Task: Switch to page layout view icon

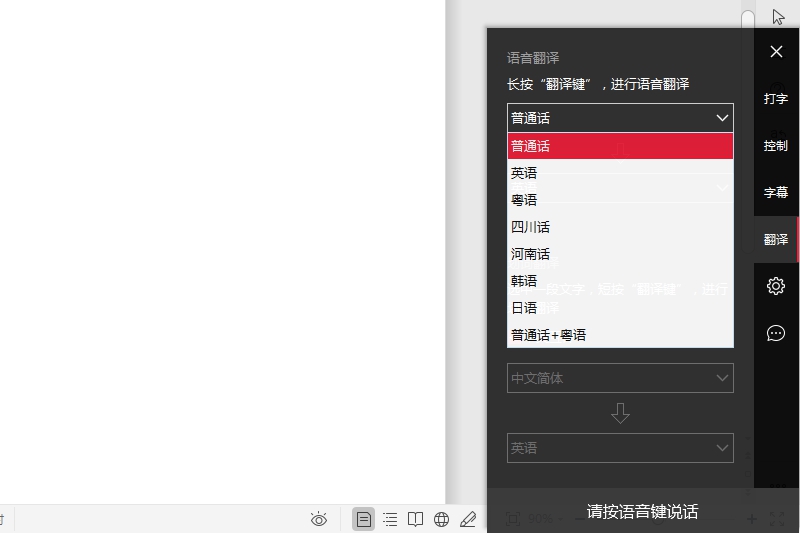Action: pyautogui.click(x=364, y=519)
